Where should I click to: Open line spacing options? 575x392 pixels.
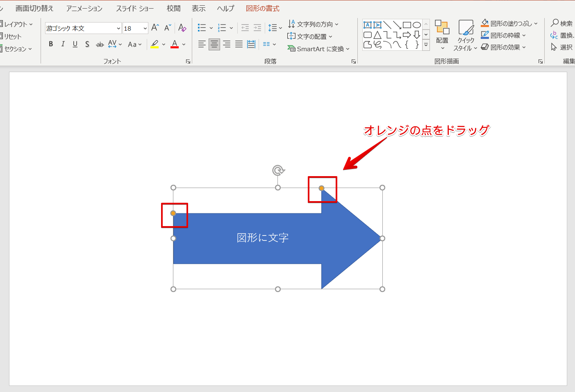275,27
